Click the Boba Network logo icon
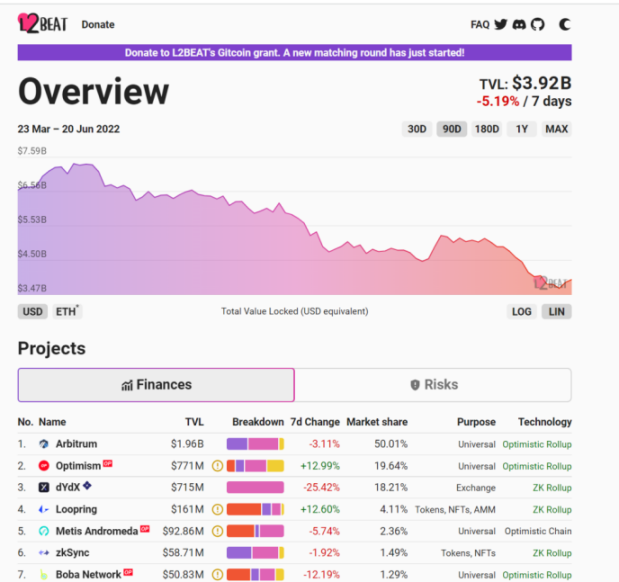This screenshot has width=619, height=582. coord(44,574)
